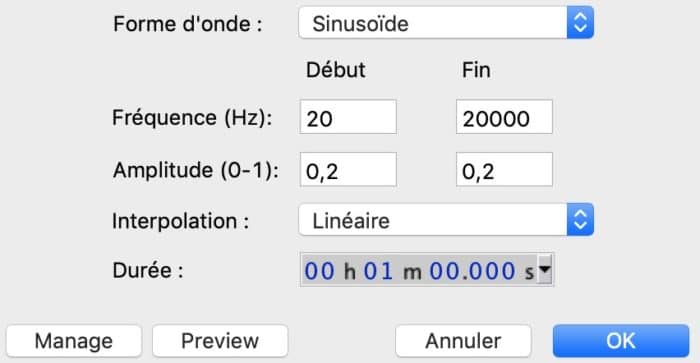The image size is (700, 363).
Task: Click the blue arrows beside Sinusoïde
Action: click(580, 23)
